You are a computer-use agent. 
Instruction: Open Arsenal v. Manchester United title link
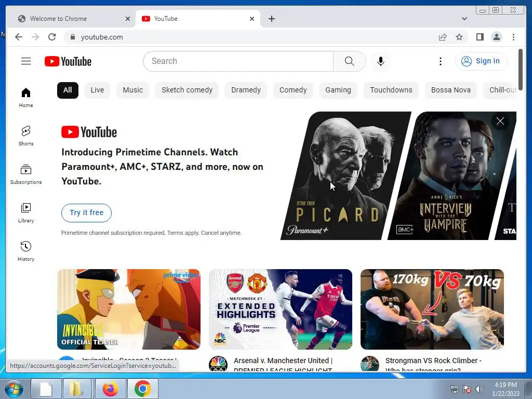pyautogui.click(x=283, y=364)
